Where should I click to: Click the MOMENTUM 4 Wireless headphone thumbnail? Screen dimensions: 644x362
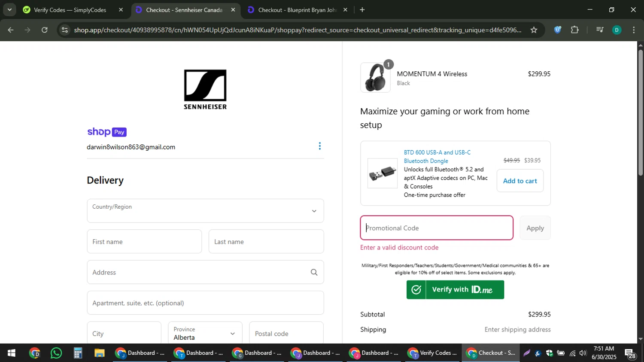click(376, 78)
